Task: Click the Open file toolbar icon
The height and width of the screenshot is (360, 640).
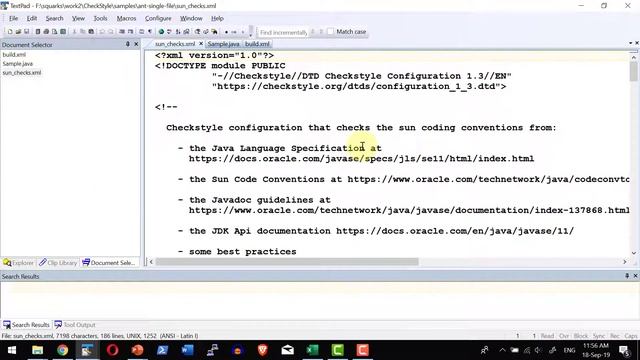Action: click(x=18, y=31)
